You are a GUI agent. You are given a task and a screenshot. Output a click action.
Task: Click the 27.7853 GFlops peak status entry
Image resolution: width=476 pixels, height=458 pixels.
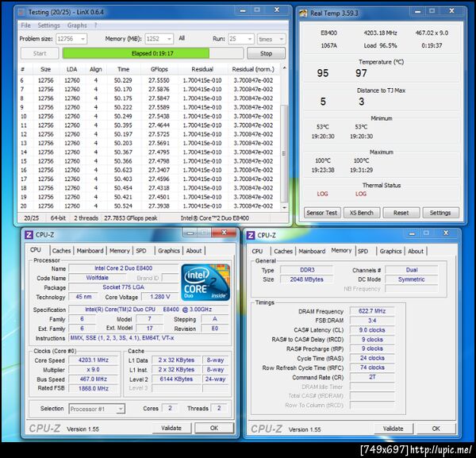click(x=131, y=217)
